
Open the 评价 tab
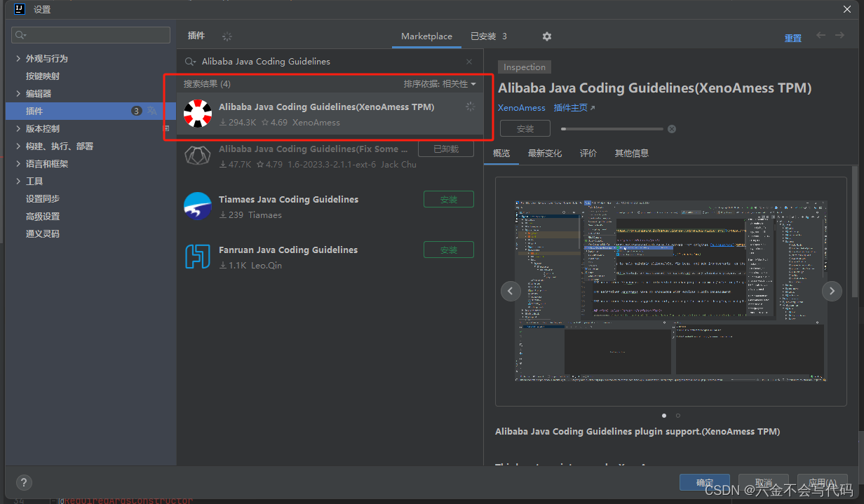click(588, 154)
